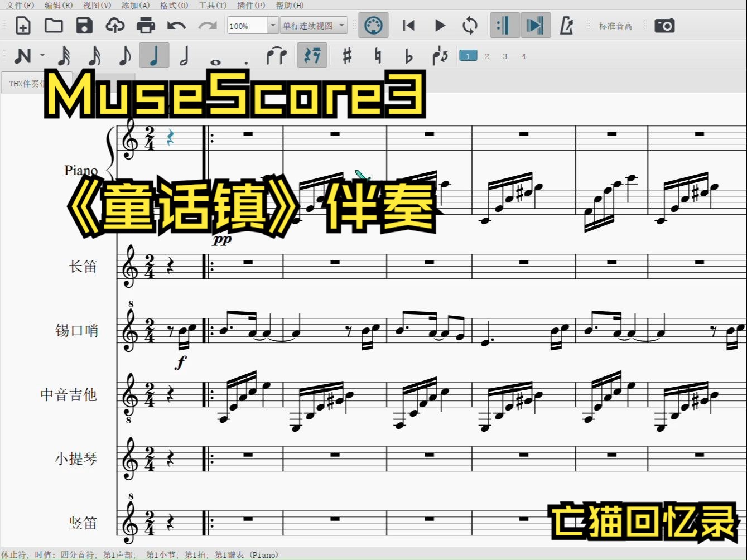Rewind playback to the start
Image resolution: width=747 pixels, height=560 pixels.
click(408, 26)
